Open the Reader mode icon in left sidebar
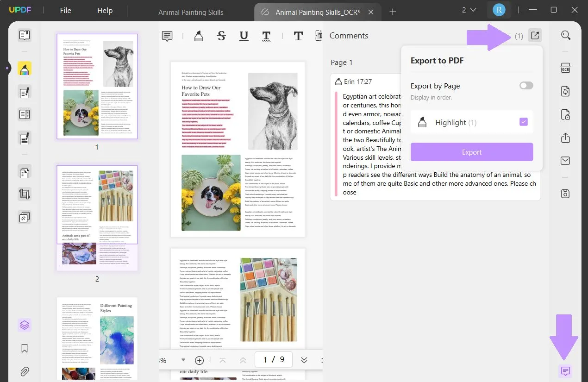Screen dimensions: 588x382 25,35
